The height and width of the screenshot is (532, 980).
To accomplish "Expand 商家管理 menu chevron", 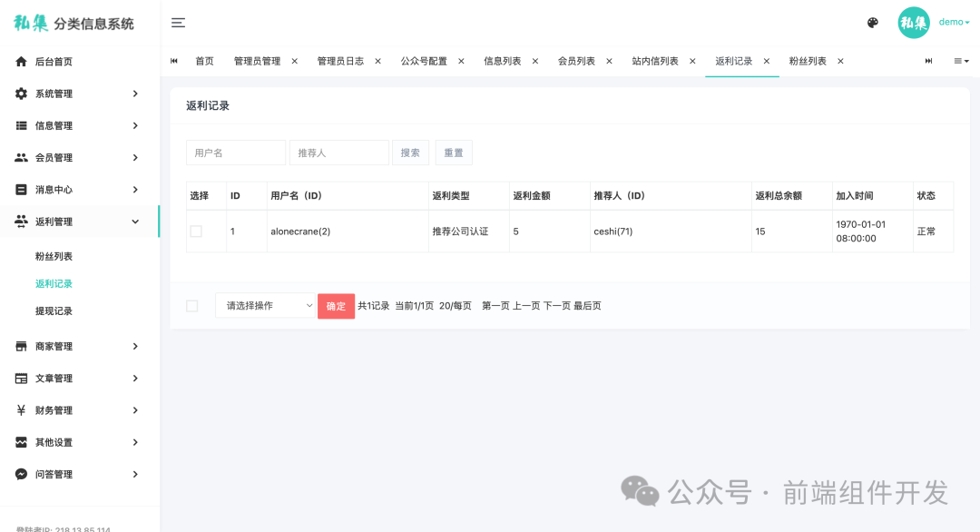I will (135, 346).
